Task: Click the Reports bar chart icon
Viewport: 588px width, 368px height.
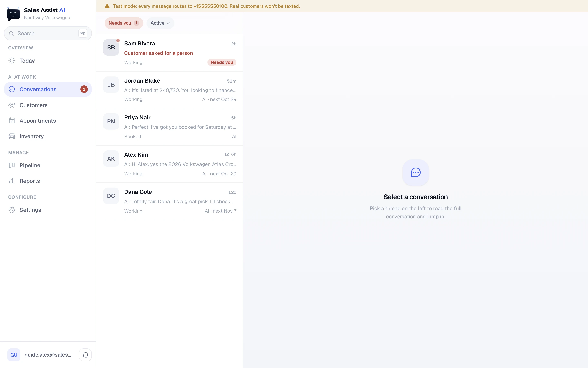Action: 12,181
